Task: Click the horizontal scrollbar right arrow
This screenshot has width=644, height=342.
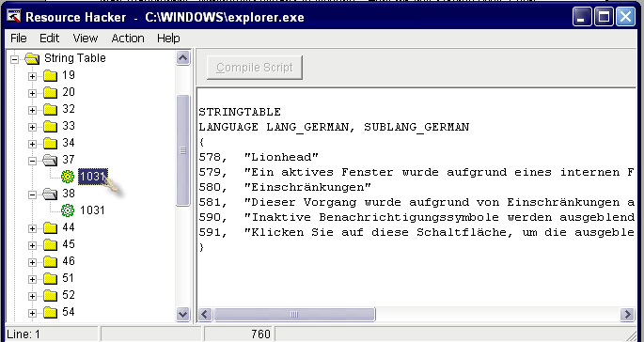Action: coord(627,315)
